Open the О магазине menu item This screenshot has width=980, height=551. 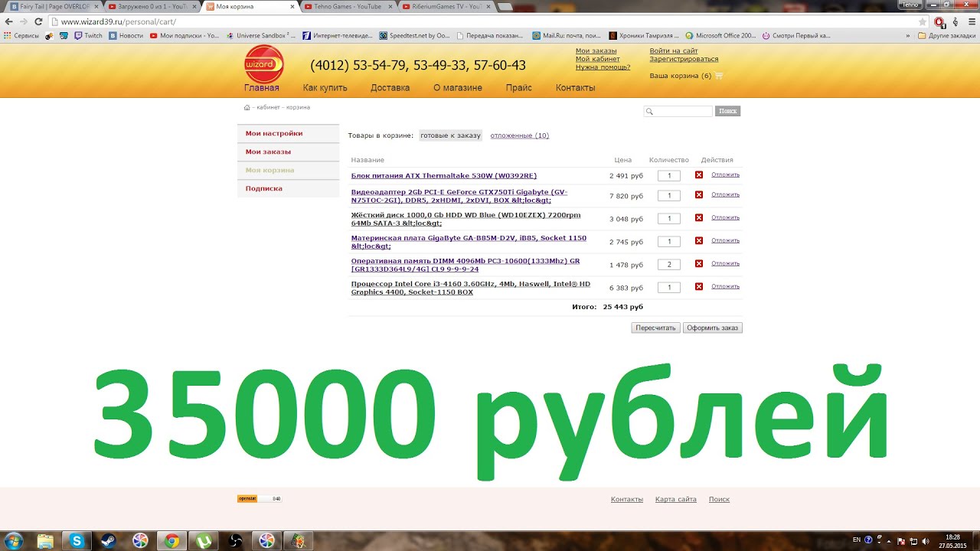coord(458,88)
